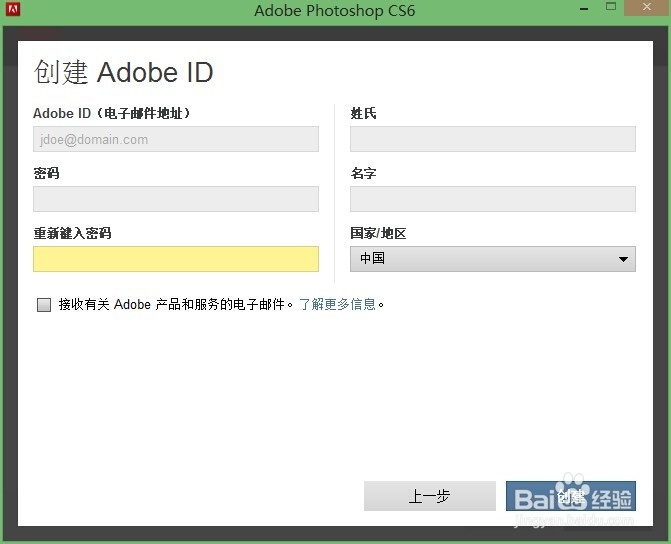Click the 创建 Adobe ID heading text
Image resolution: width=671 pixels, height=544 pixels.
124,72
